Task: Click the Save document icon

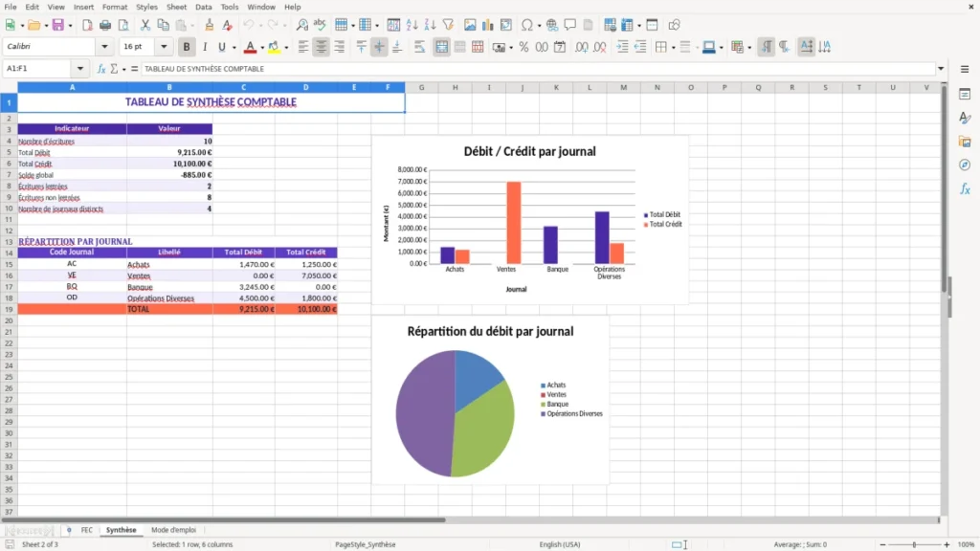Action: point(58,25)
